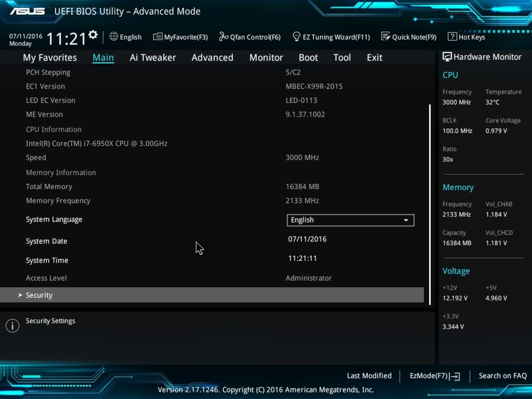Image resolution: width=532 pixels, height=399 pixels.
Task: Click Core Voltage value 0.979 V
Action: (x=496, y=131)
